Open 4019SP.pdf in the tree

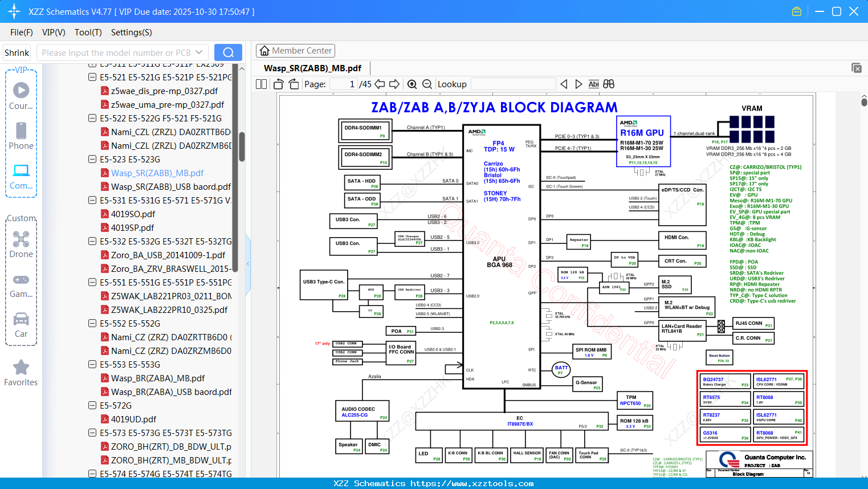coord(133,227)
